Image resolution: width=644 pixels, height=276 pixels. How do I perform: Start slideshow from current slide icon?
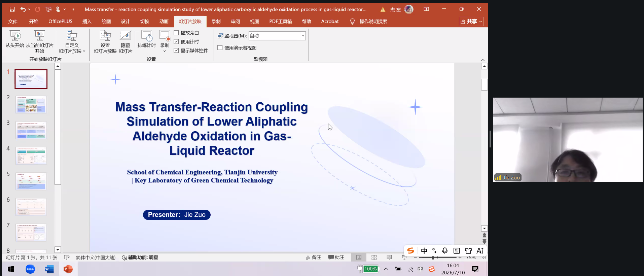click(x=39, y=36)
